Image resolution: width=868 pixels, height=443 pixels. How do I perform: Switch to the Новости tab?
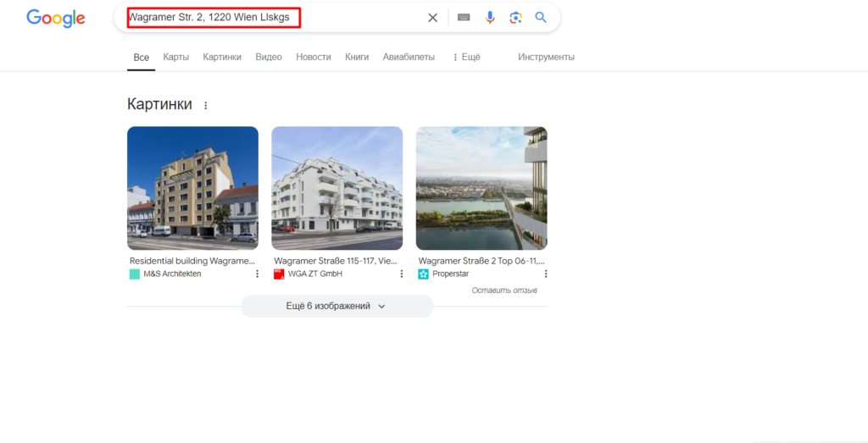(x=314, y=57)
